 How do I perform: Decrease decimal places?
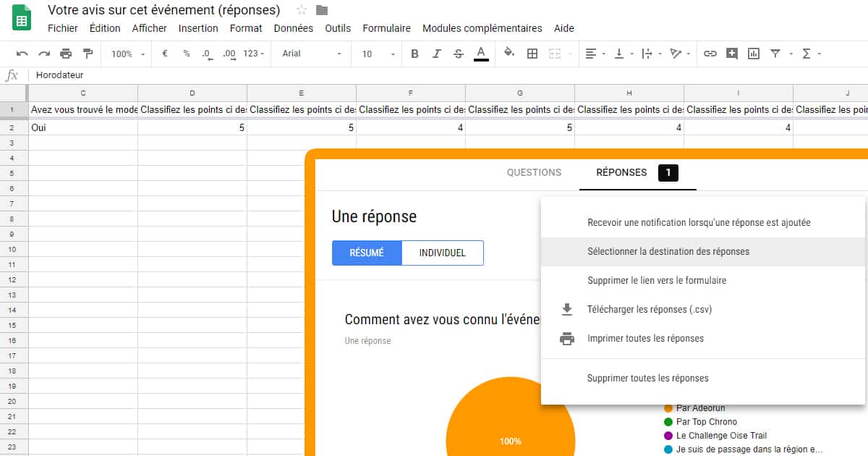point(208,54)
